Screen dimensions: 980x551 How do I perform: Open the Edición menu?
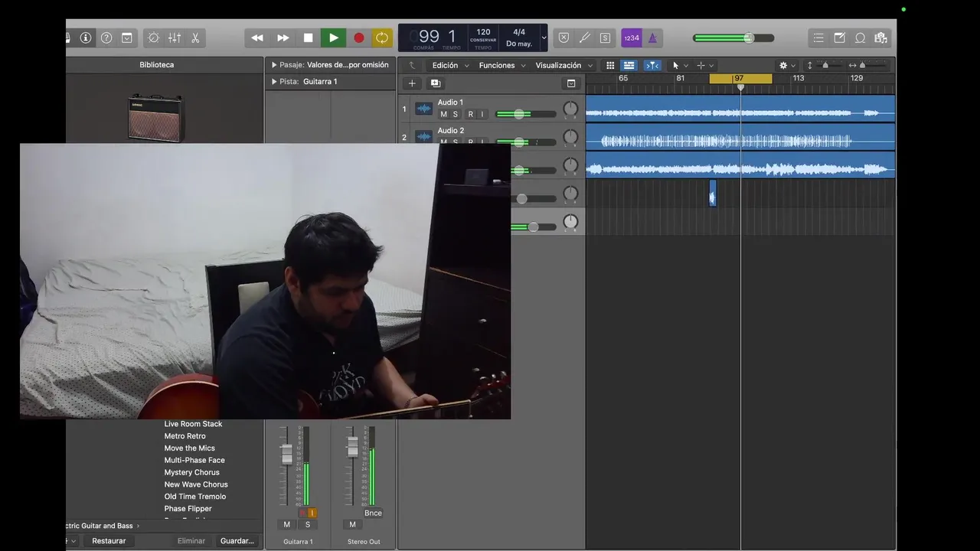click(450, 65)
